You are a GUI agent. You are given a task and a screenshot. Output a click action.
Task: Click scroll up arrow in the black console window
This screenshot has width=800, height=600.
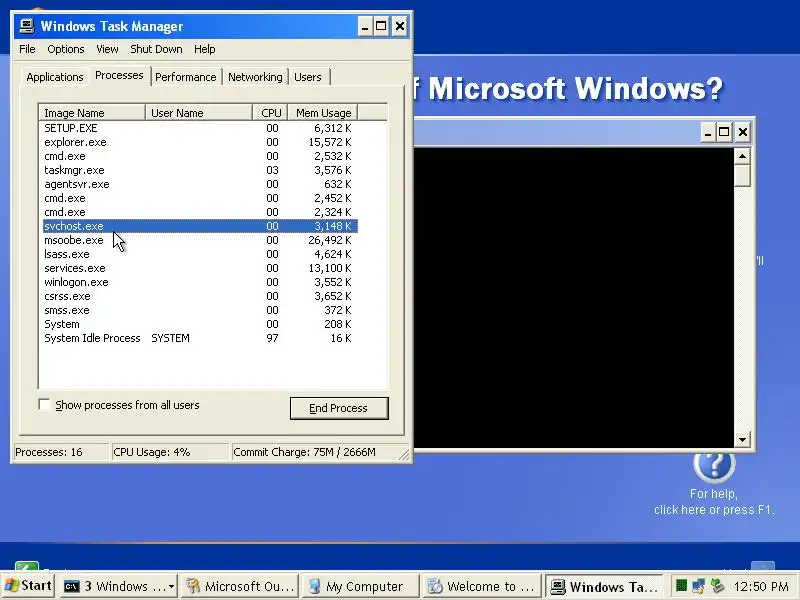click(x=742, y=156)
